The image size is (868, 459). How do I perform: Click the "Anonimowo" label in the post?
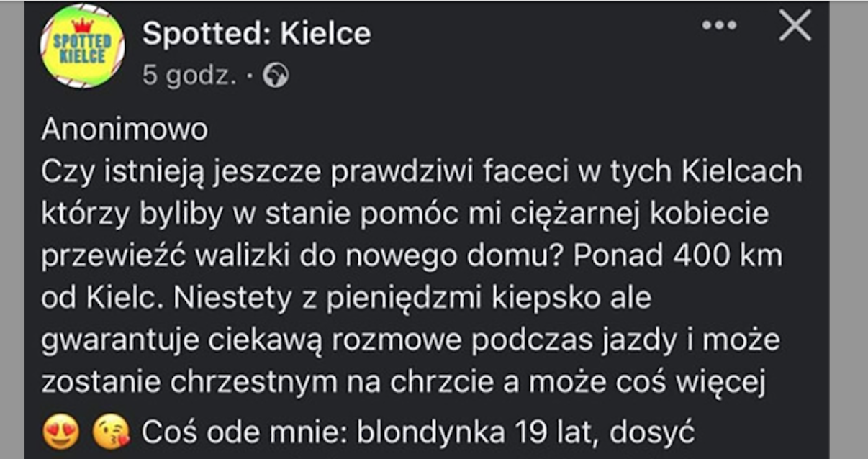click(x=125, y=130)
